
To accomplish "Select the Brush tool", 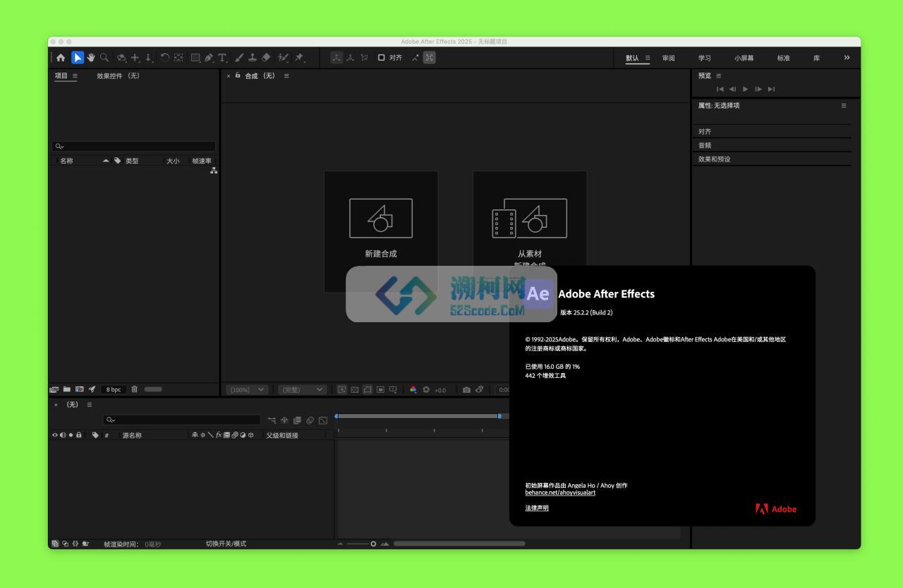I will pyautogui.click(x=239, y=58).
